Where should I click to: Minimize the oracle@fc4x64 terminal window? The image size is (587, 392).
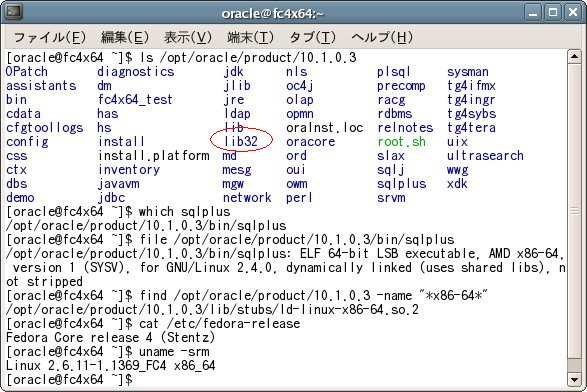533,13
